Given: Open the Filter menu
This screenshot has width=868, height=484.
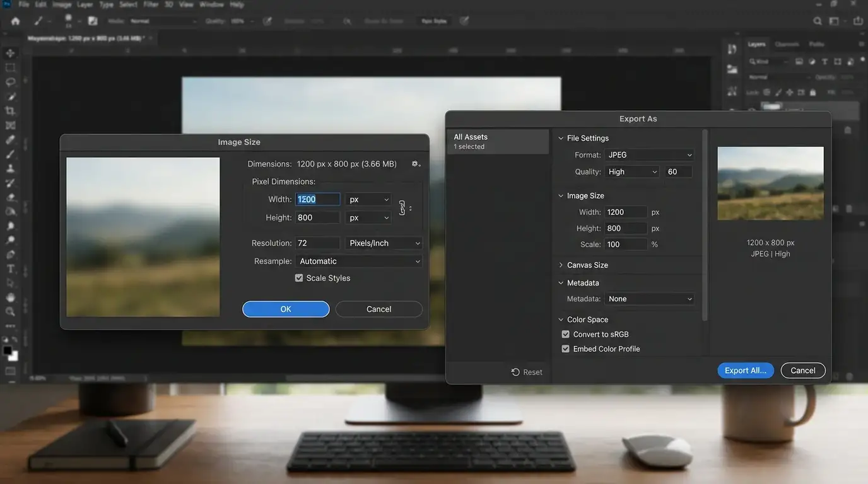Looking at the screenshot, I should pyautogui.click(x=151, y=4).
